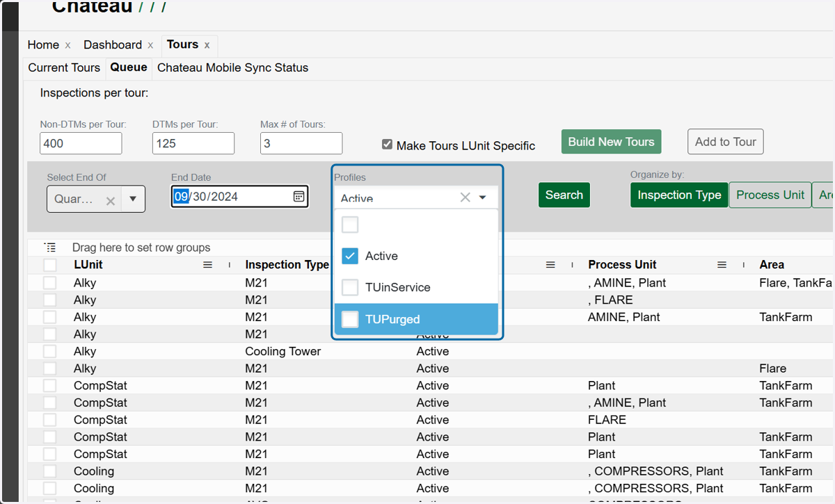Click the first CompStat LUnit cell
This screenshot has width=835, height=504.
100,386
